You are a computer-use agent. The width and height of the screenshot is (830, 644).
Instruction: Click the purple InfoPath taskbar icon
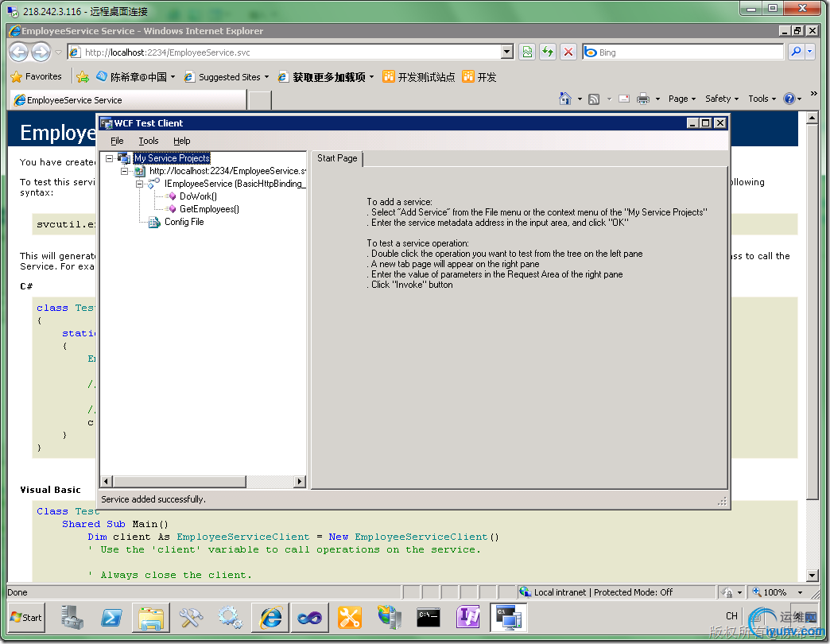click(468, 618)
